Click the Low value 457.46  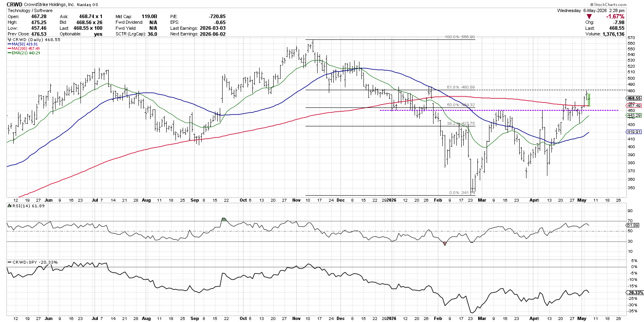point(39,28)
